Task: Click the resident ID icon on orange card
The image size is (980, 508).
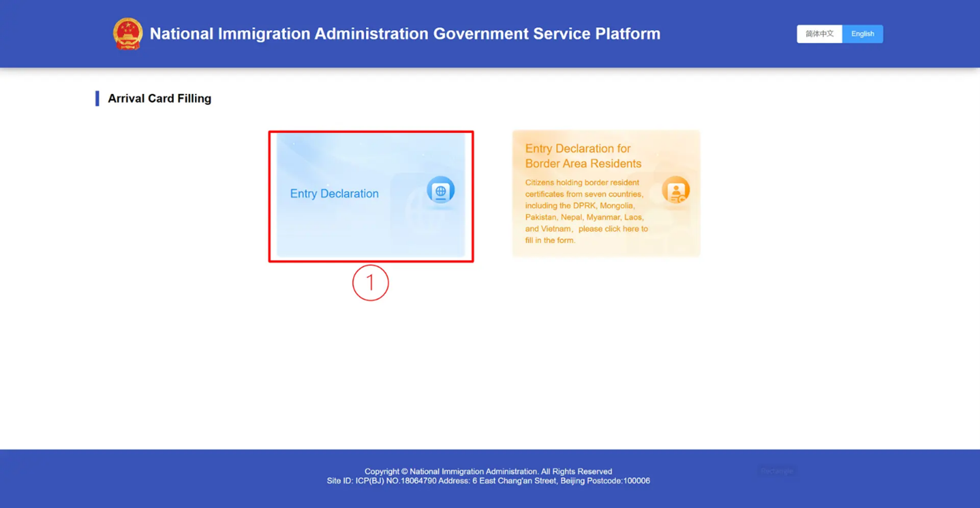Action: coord(675,190)
